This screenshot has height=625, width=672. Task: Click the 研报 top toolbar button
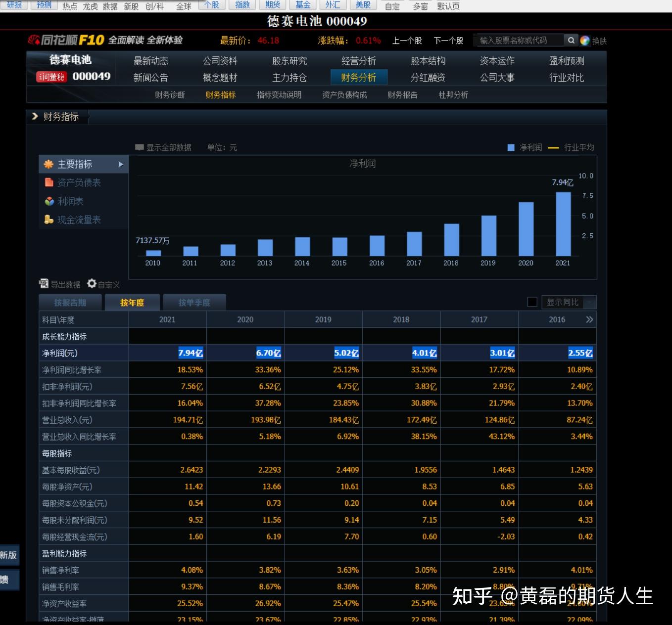pos(14,5)
